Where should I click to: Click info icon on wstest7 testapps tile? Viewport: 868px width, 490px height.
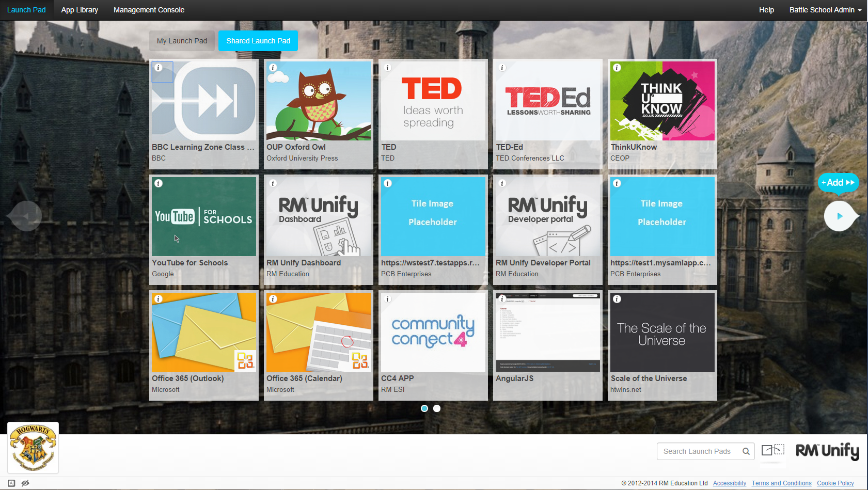(x=388, y=183)
